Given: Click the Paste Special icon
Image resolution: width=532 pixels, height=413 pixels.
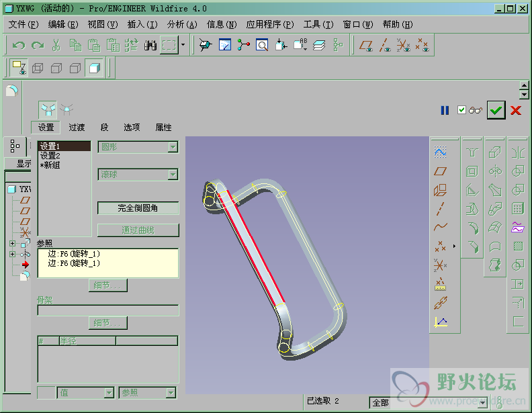Looking at the screenshot, I should 113,45.
